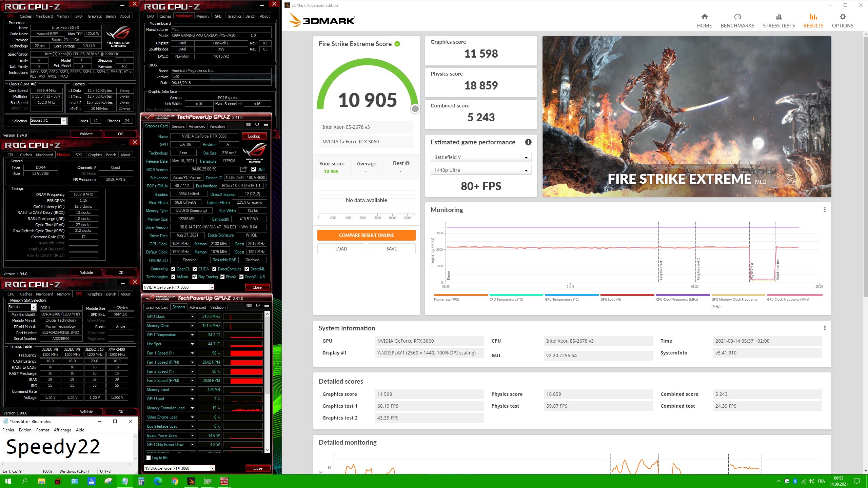
Task: Open the Battlefield V game dropdown
Action: 481,157
